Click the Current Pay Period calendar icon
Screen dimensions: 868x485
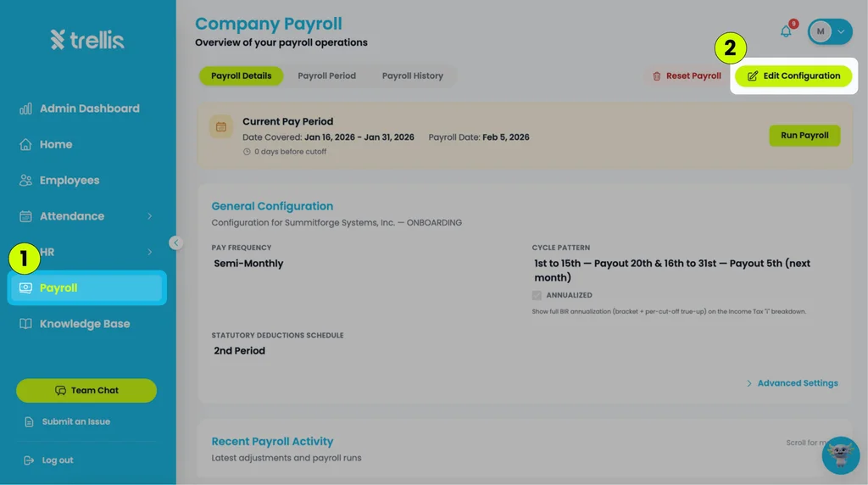[221, 127]
